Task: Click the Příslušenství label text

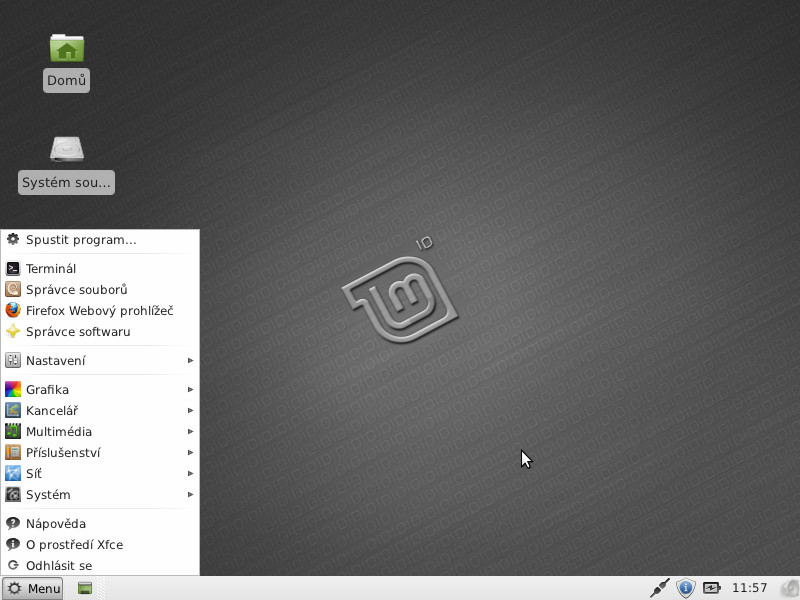Action: point(63,453)
